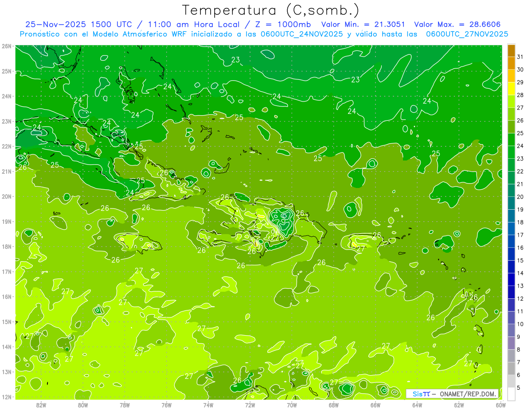Click the "76W" longitude axis label
The height and width of the screenshot is (411, 532).
(x=167, y=404)
